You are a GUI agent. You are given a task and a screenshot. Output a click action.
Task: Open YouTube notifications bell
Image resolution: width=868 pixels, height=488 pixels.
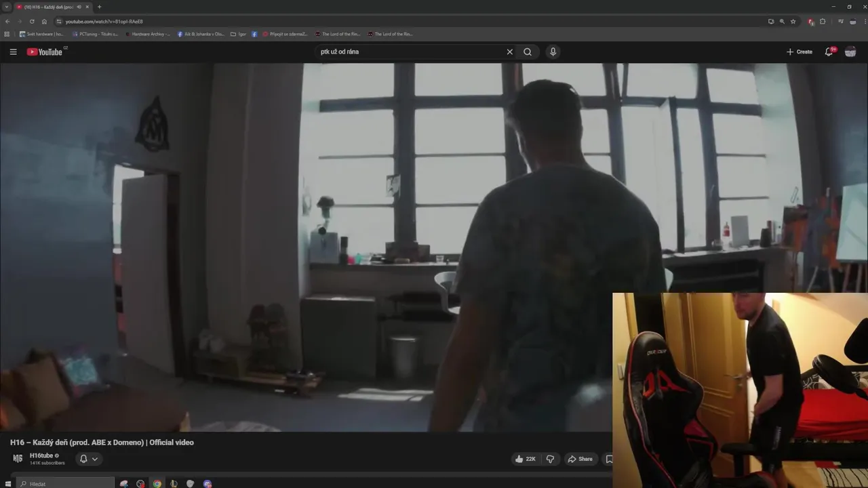pos(829,52)
